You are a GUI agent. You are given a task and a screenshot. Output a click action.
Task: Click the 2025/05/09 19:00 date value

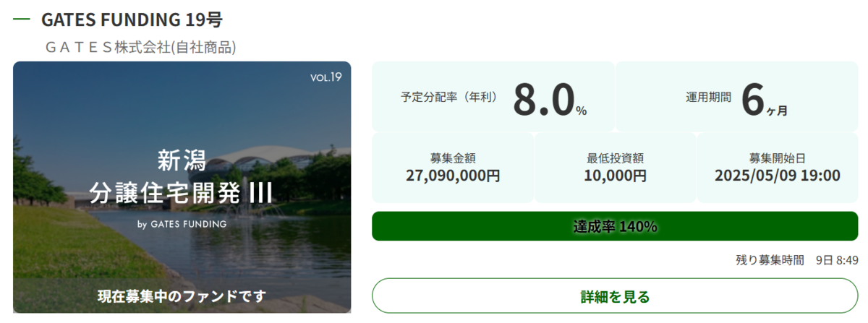point(778,176)
